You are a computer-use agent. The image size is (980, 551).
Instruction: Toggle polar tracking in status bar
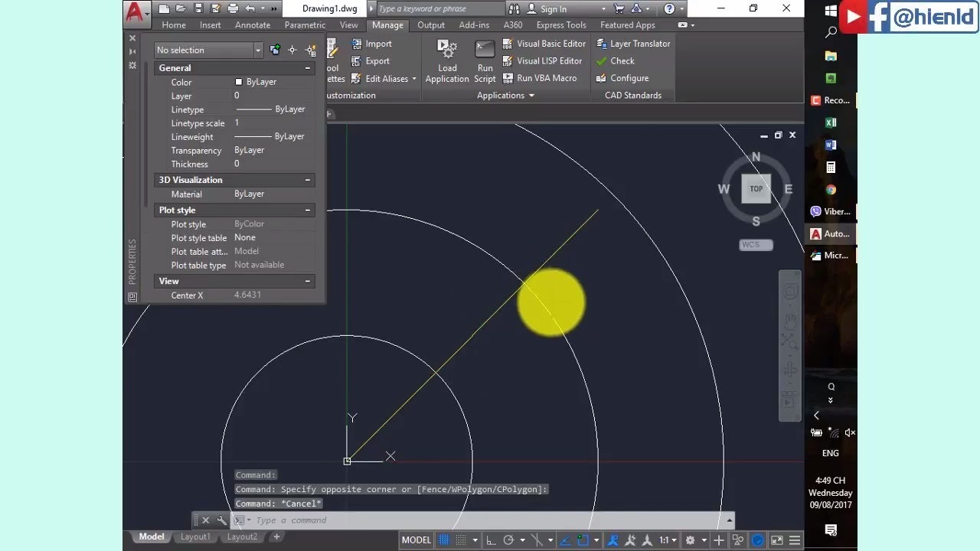coord(509,540)
